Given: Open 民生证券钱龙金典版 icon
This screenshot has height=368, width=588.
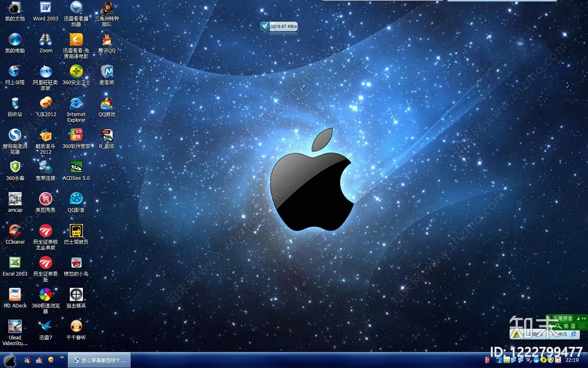Looking at the screenshot, I should click(x=46, y=237).
